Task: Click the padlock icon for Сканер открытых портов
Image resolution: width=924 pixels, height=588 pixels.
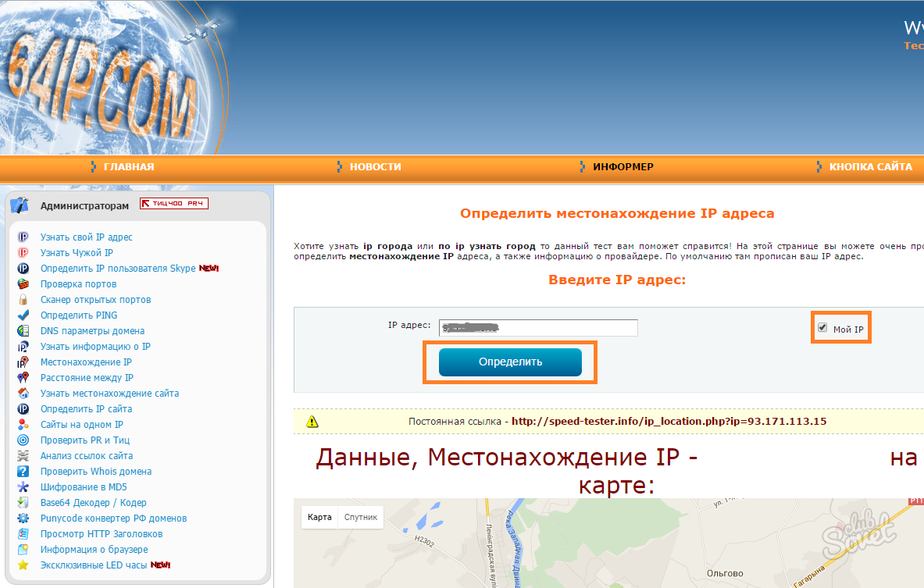Action: [x=23, y=300]
